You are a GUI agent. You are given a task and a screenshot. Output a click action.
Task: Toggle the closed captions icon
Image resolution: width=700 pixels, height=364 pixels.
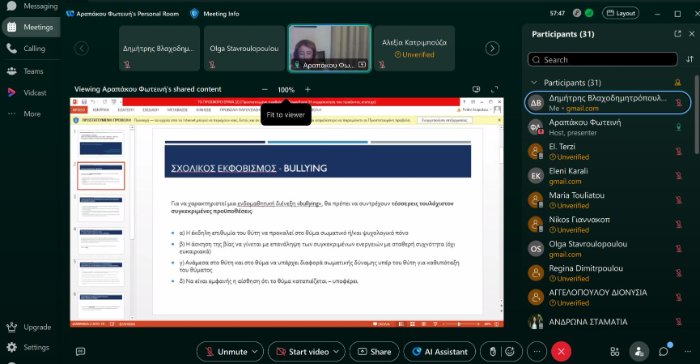point(80,351)
